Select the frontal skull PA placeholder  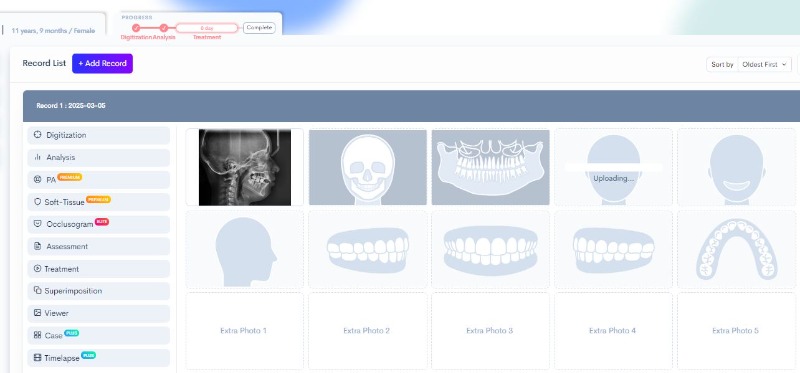click(368, 167)
